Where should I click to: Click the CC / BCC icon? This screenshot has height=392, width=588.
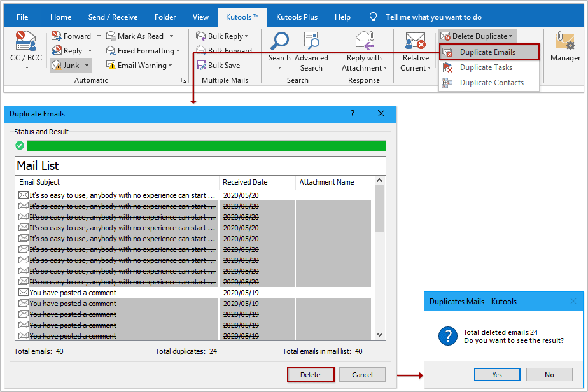pyautogui.click(x=25, y=42)
